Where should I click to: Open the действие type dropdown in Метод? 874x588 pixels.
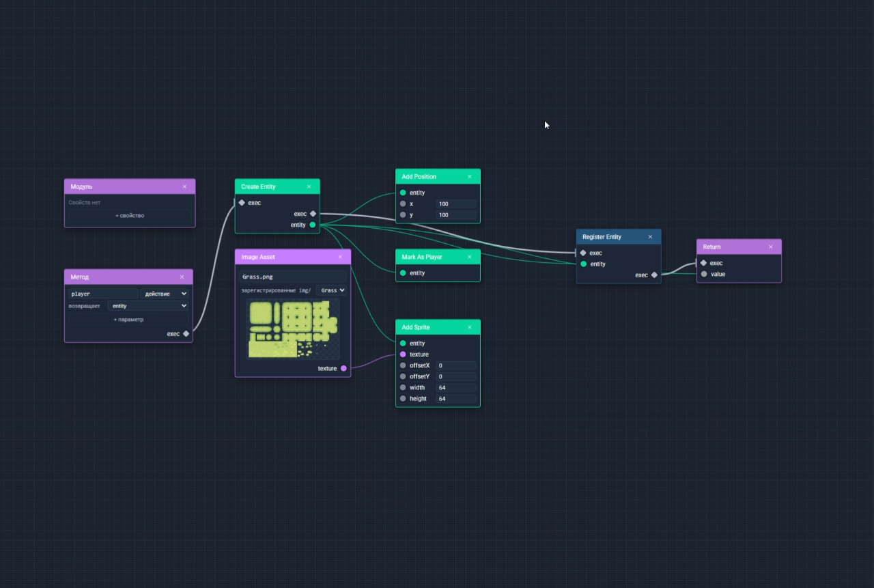click(x=165, y=294)
